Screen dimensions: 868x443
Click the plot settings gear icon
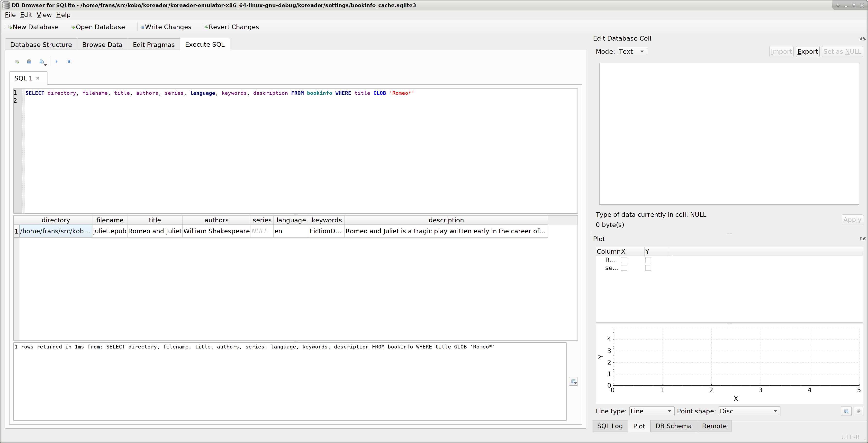coord(858,411)
